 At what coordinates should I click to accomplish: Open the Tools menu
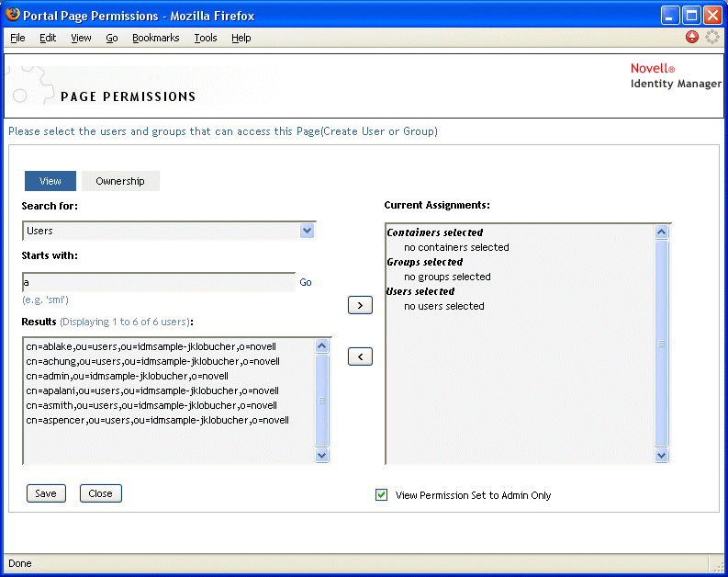(x=206, y=38)
